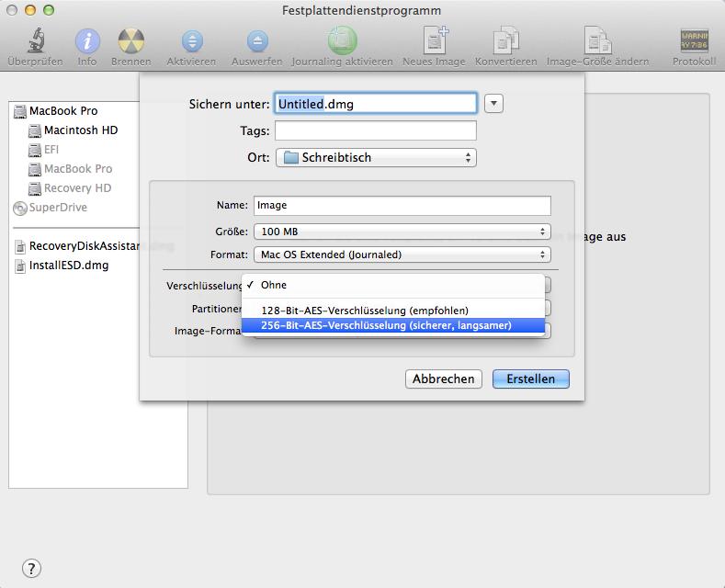The height and width of the screenshot is (588, 725).
Task: Choose 256-Bit-AES-Verschlüsselung option
Action: [x=393, y=325]
